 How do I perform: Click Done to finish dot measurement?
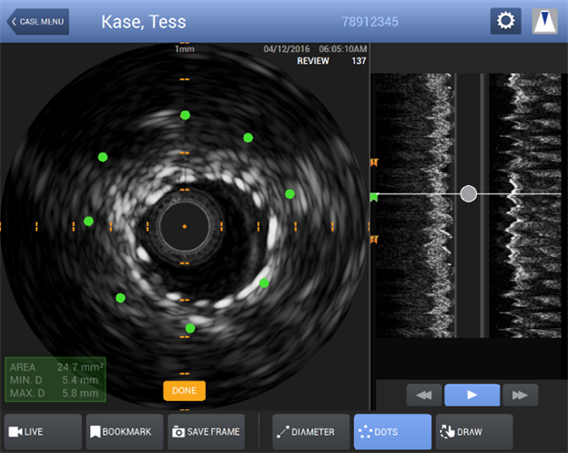click(184, 391)
